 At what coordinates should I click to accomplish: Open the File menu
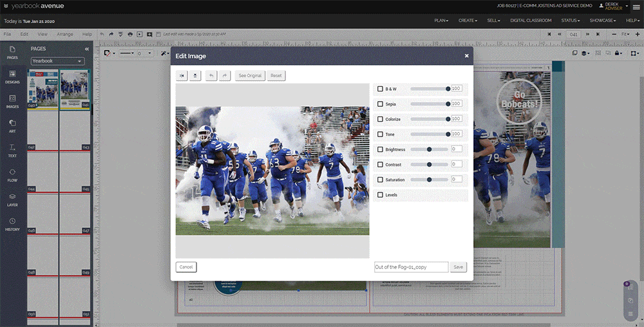click(x=7, y=35)
